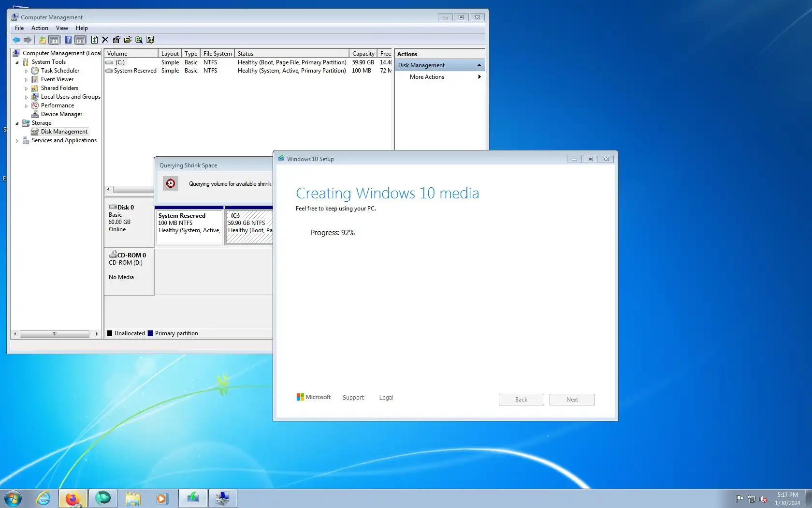Select Services and Applications tree item
Viewport: 812px width, 508px height.
click(x=64, y=140)
